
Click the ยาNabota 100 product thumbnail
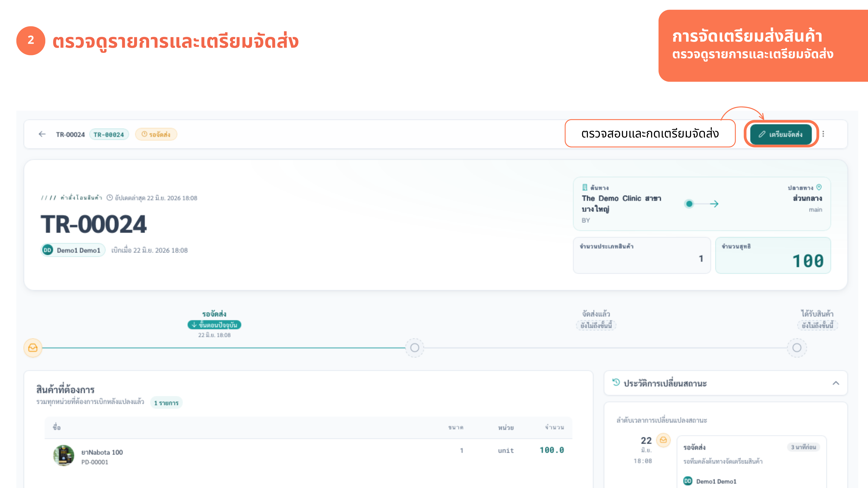[64, 455]
